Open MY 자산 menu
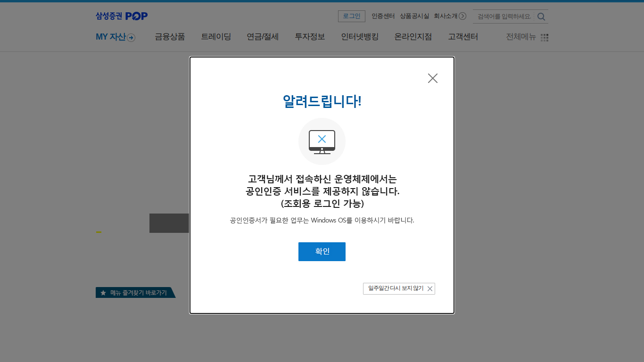 coord(111,37)
